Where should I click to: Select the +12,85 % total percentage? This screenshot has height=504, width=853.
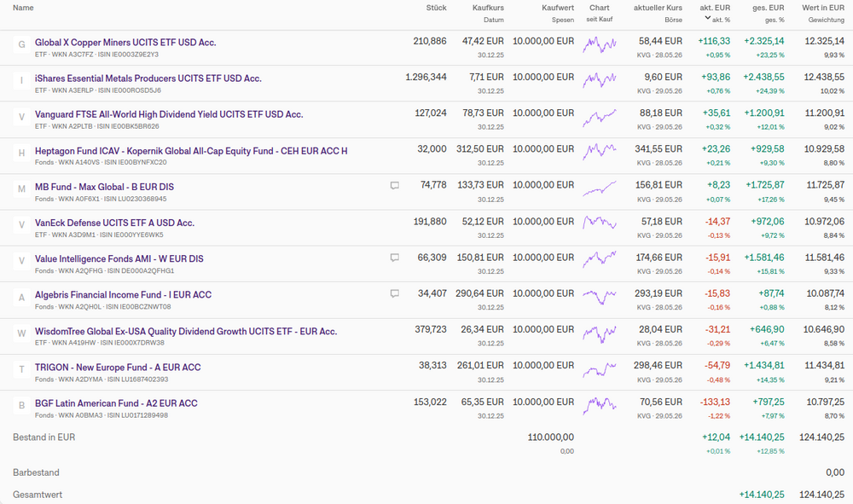tap(771, 451)
